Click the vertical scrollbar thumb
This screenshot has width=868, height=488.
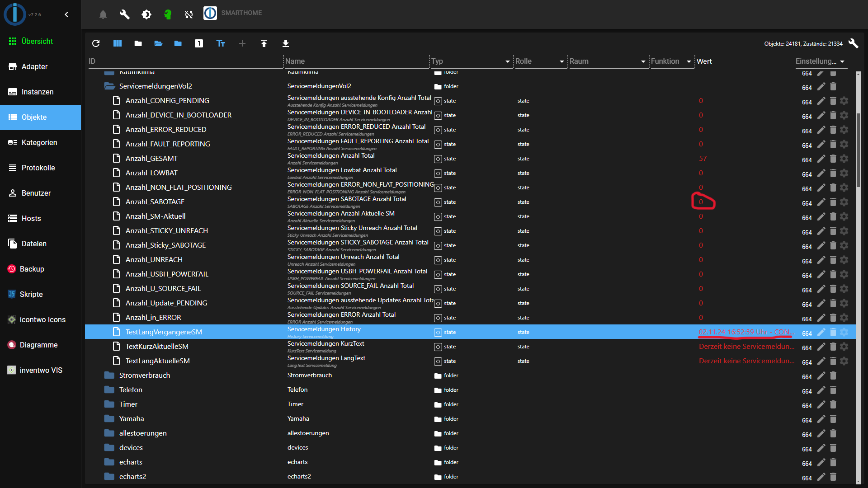click(x=858, y=150)
